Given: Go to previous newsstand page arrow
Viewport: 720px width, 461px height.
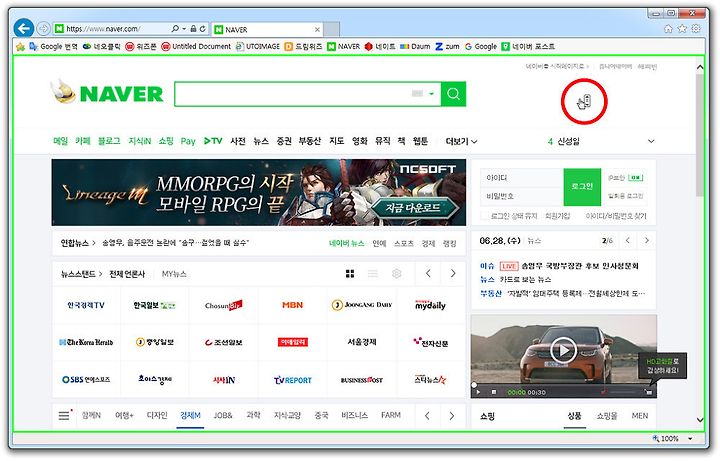Looking at the screenshot, I should 428,274.
